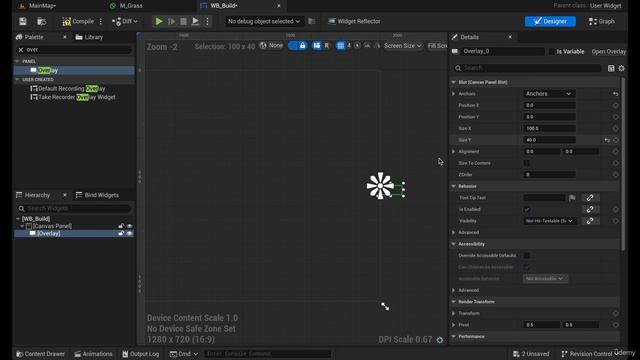Toggle the lock on the Overlay row
640x360 pixels.
[121, 233]
